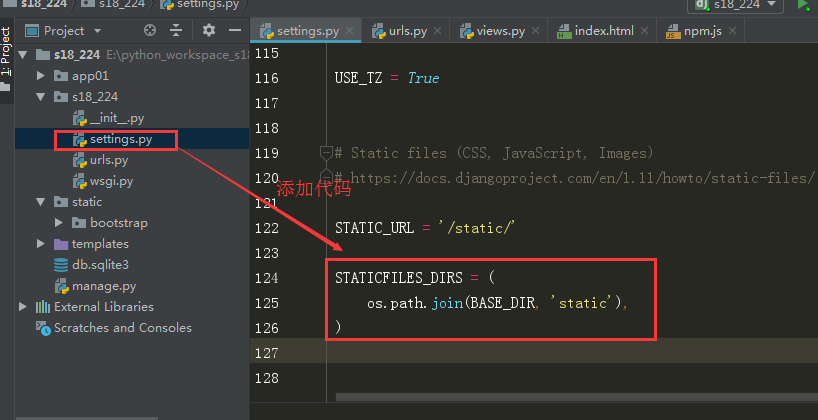
Task: Click the index.html tab HTML icon
Action: (564, 32)
